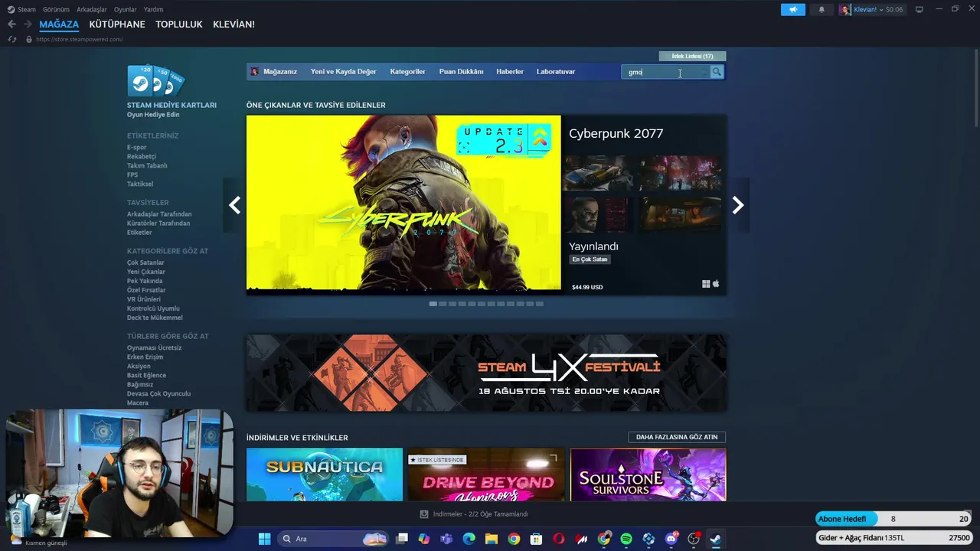Select the E-spor tag
Screen dimensions: 980x551
pos(136,147)
